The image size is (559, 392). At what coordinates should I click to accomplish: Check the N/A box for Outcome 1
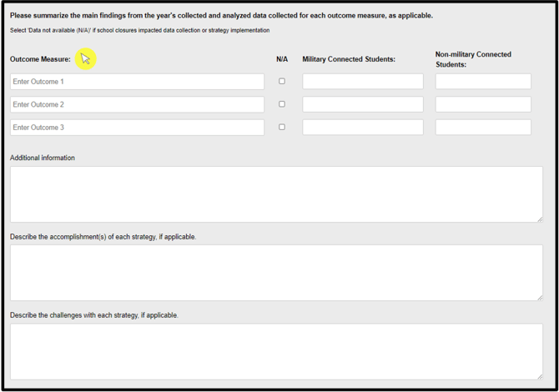(282, 82)
